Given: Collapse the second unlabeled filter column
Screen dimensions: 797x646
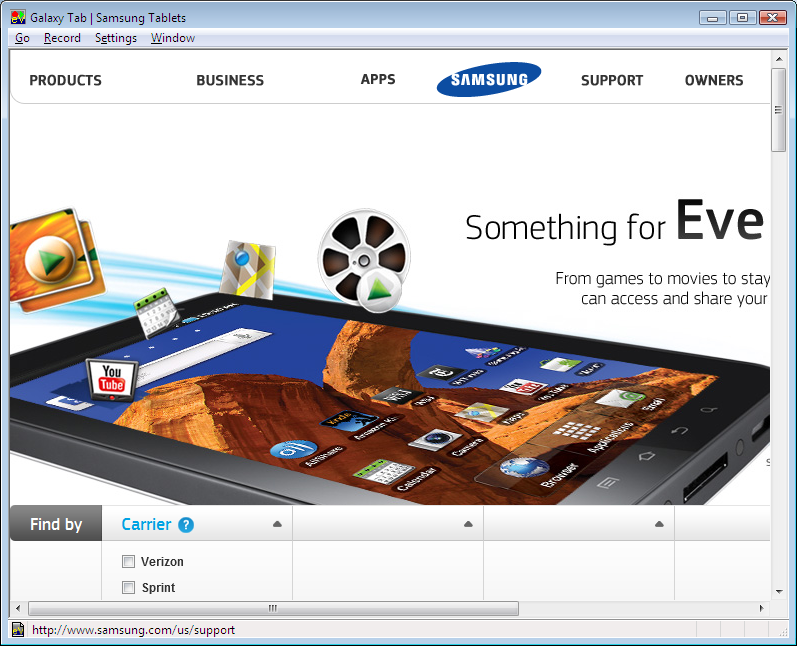Looking at the screenshot, I should click(468, 524).
